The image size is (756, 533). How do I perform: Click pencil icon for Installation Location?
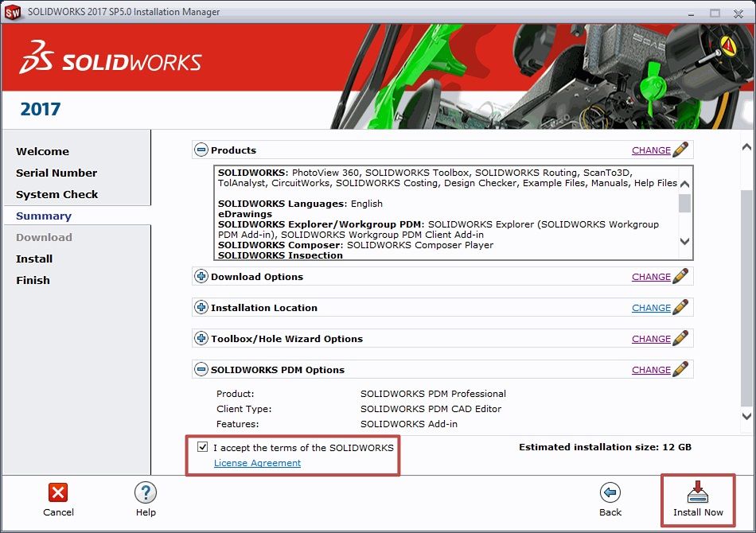coord(680,308)
